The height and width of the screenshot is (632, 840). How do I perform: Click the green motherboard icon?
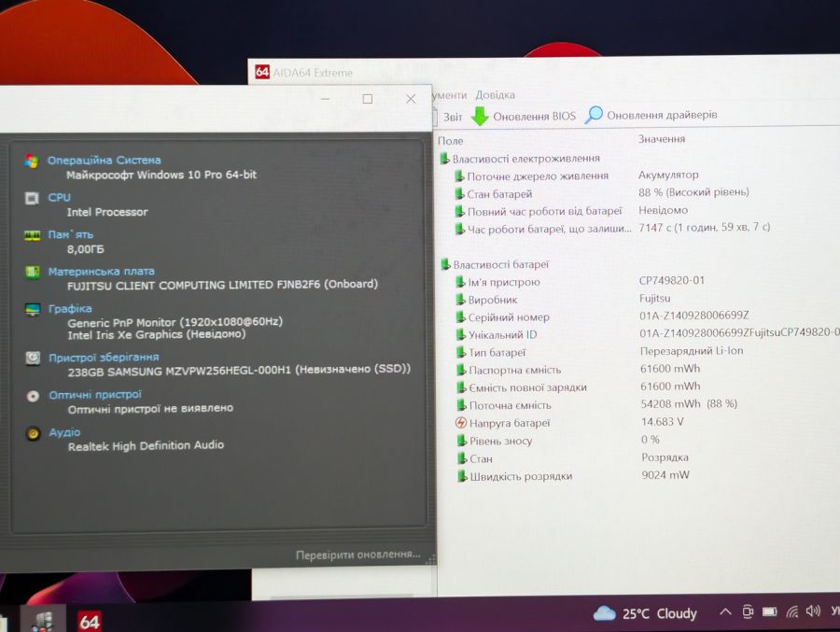pos(33,273)
